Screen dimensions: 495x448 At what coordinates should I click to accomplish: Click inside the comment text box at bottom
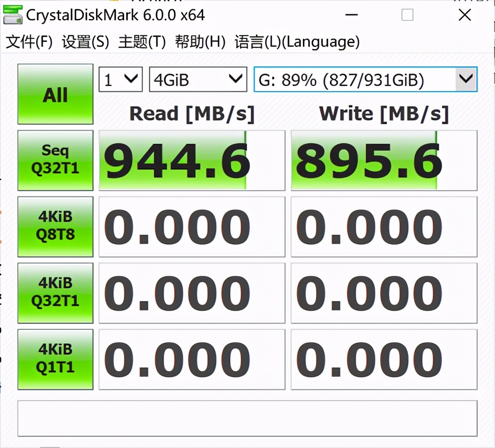(x=247, y=418)
